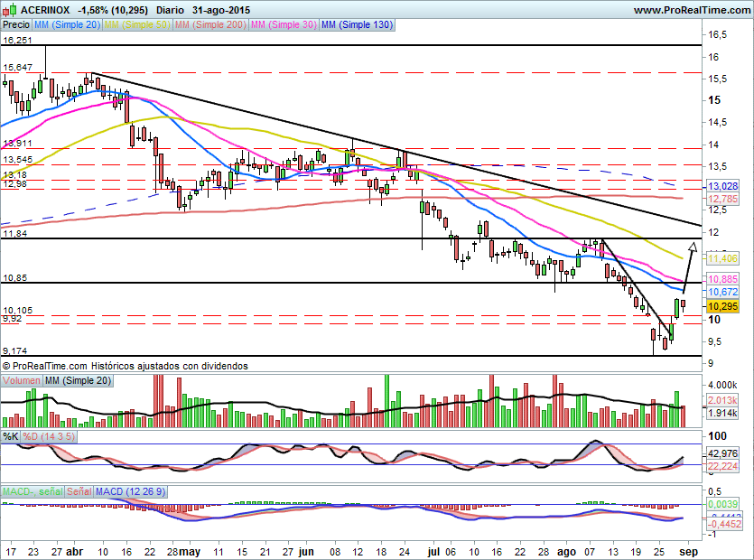Click the ago month label on time axis

pos(567,551)
